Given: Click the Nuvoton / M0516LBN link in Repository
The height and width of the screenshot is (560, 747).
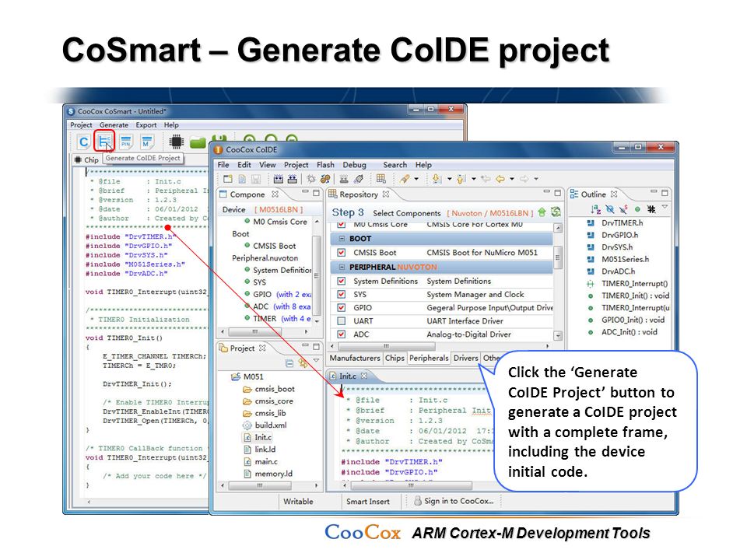Looking at the screenshot, I should [x=489, y=213].
